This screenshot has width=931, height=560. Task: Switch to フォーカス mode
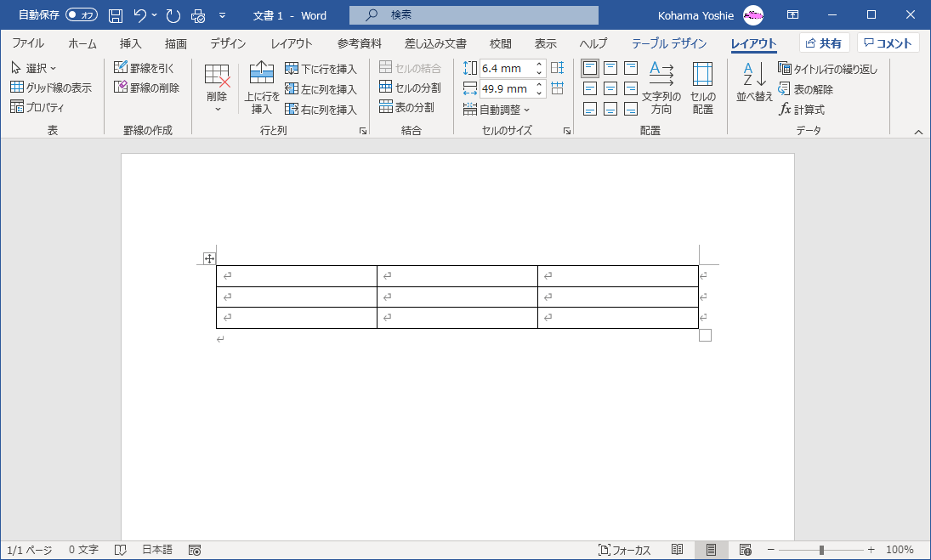(624, 550)
